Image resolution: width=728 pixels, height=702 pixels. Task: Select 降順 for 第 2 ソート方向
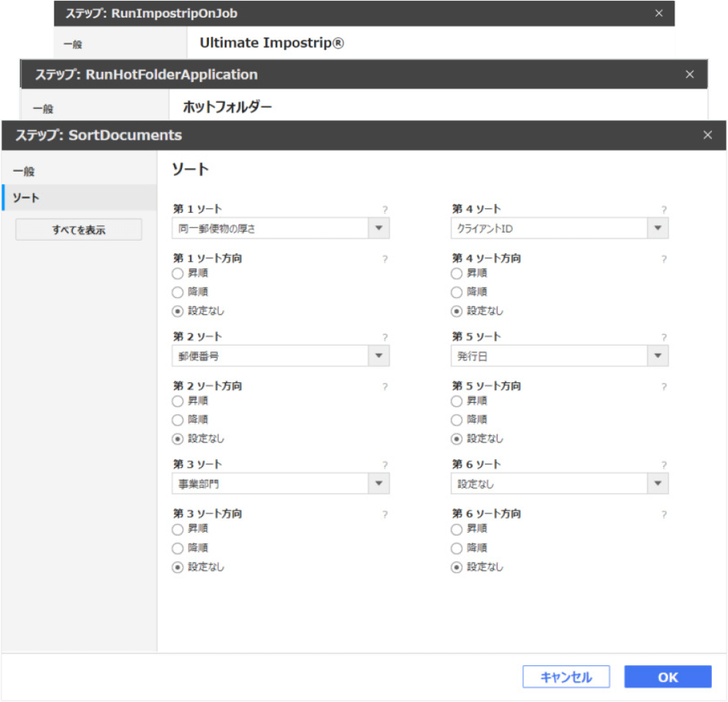pos(178,420)
